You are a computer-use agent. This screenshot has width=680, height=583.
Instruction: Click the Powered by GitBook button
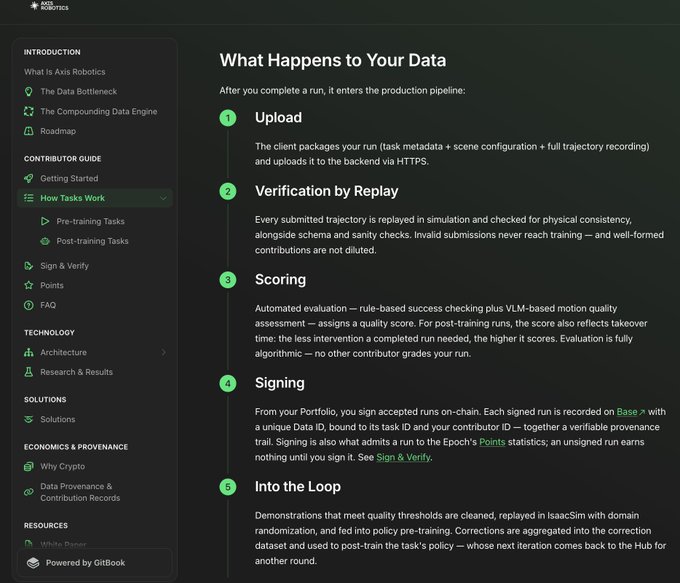pyautogui.click(x=95, y=563)
